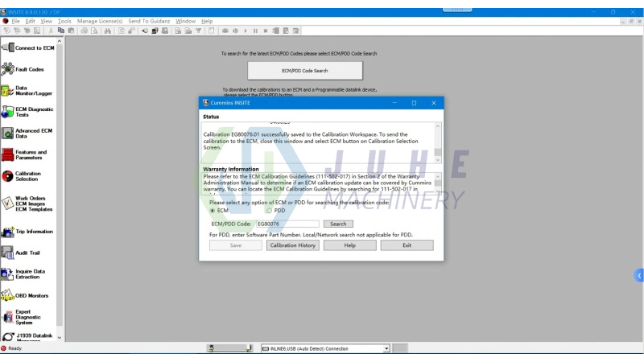
Task: Click the greyed Save button
Action: coord(236,245)
